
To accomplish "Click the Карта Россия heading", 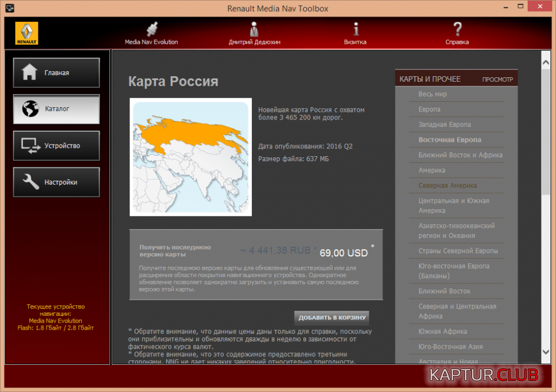I will point(173,81).
